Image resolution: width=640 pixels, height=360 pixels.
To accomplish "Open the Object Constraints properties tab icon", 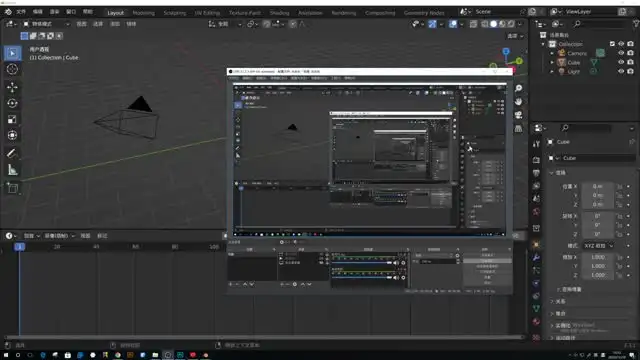I will [536, 296].
